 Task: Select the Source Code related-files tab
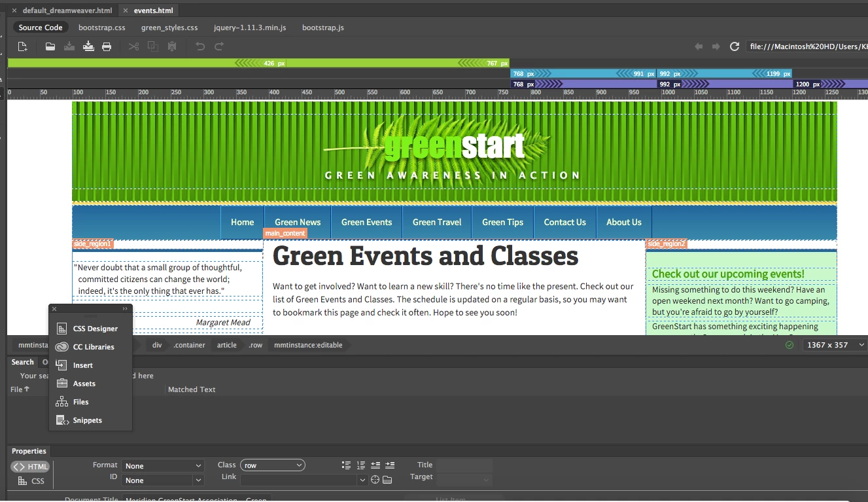coord(41,27)
